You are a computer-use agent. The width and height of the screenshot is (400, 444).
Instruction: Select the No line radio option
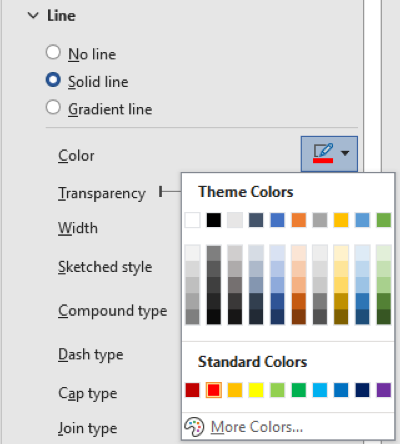tap(53, 52)
